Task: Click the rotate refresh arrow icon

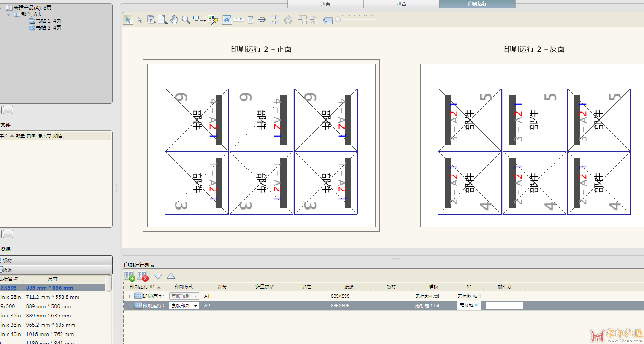Action: tap(288, 20)
